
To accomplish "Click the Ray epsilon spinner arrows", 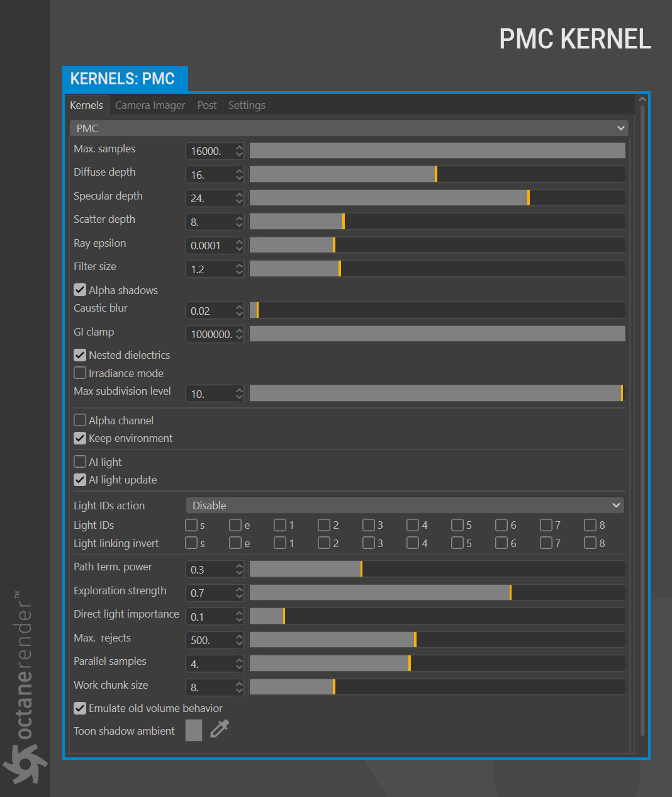I will (x=239, y=246).
